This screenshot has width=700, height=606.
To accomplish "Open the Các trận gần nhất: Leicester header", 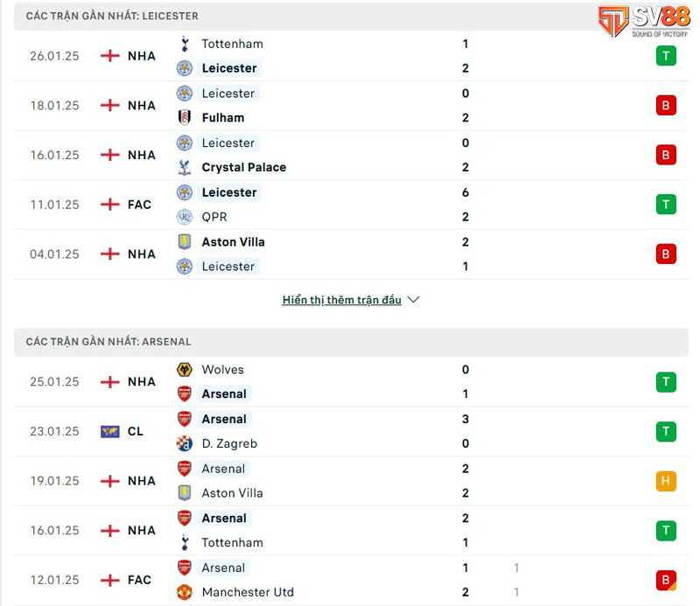I will 112,16.
